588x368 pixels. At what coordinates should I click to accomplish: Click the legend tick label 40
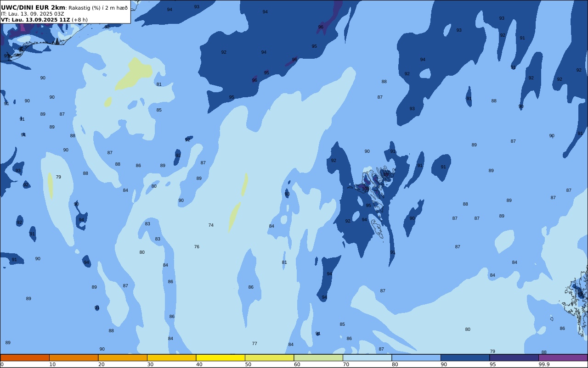click(199, 364)
